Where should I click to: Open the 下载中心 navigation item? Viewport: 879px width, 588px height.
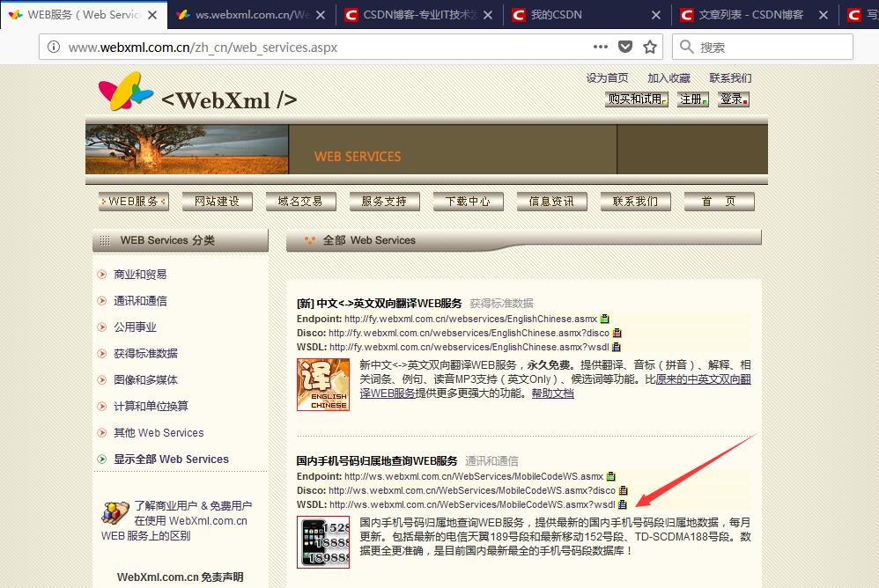pyautogui.click(x=468, y=202)
